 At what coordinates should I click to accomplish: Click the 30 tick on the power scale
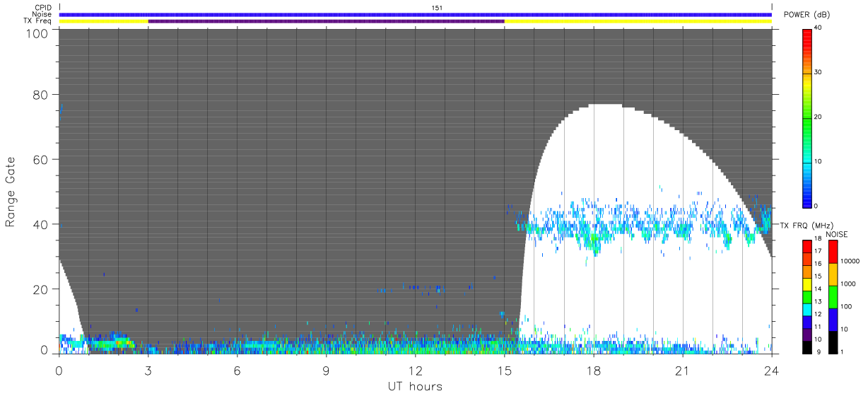pos(818,72)
